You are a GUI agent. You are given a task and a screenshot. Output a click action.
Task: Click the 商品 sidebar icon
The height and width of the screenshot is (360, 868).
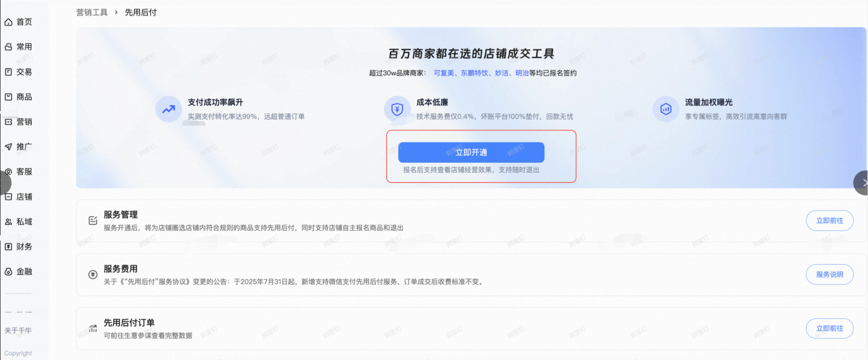pyautogui.click(x=8, y=97)
